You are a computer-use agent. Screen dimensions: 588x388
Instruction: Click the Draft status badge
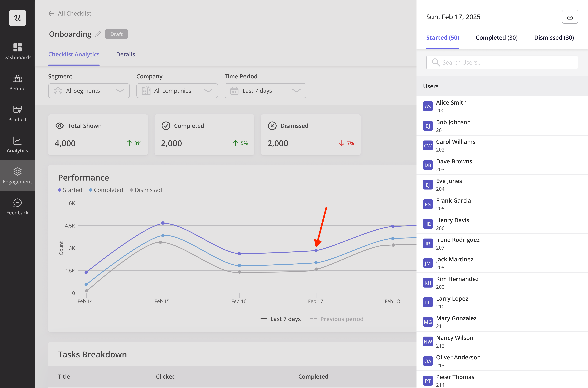pos(116,34)
